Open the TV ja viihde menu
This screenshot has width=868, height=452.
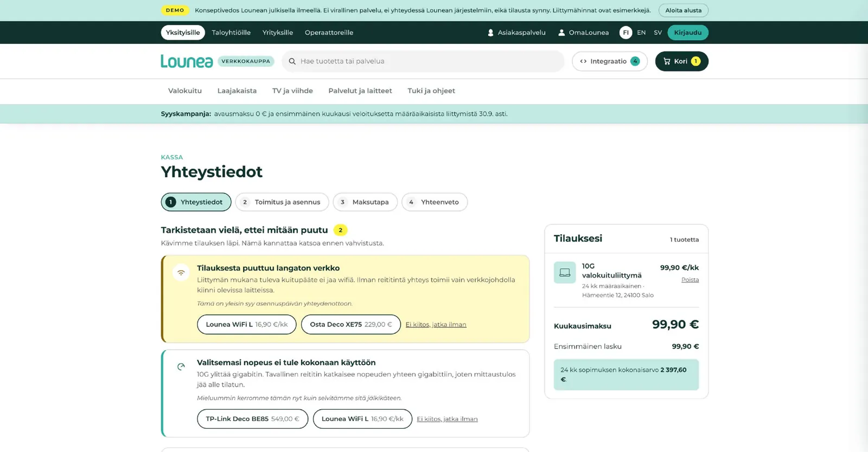tap(292, 91)
